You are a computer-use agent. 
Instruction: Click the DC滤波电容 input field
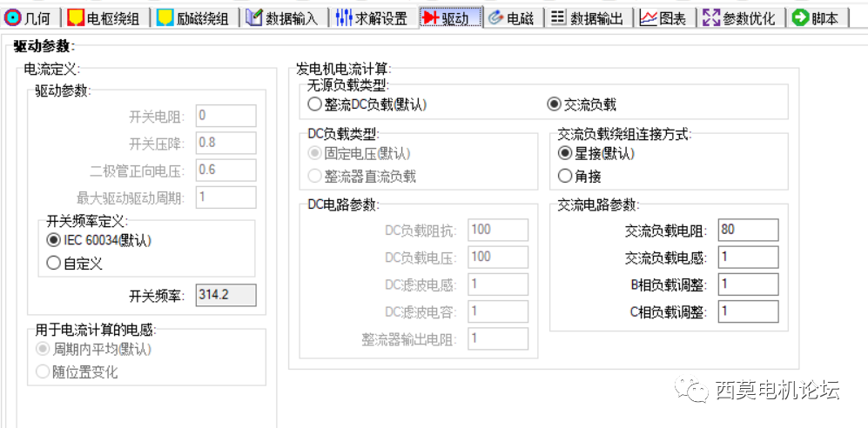point(498,312)
